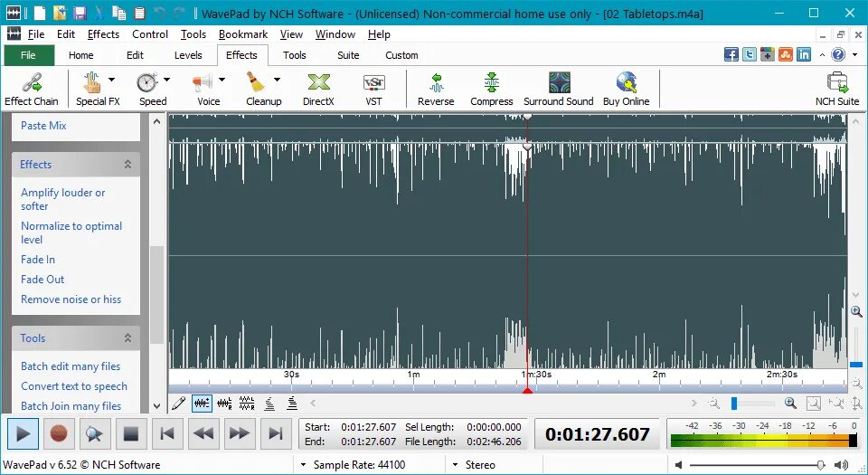This screenshot has width=868, height=475.
Task: Open the Control menu
Action: click(x=150, y=34)
